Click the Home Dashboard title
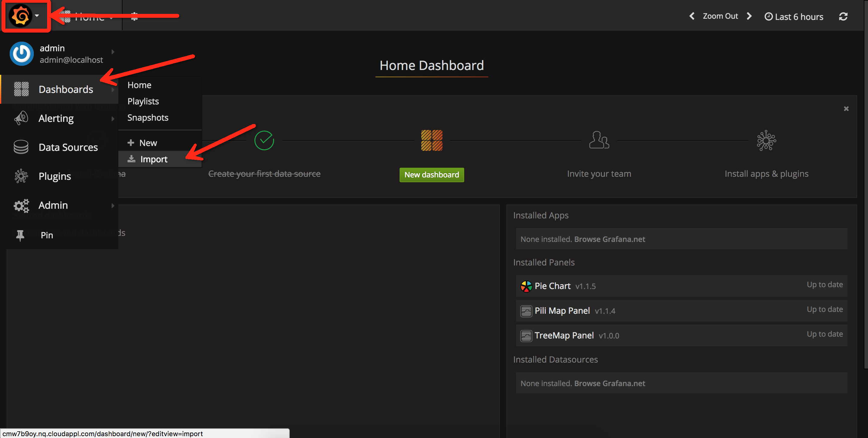 click(432, 65)
